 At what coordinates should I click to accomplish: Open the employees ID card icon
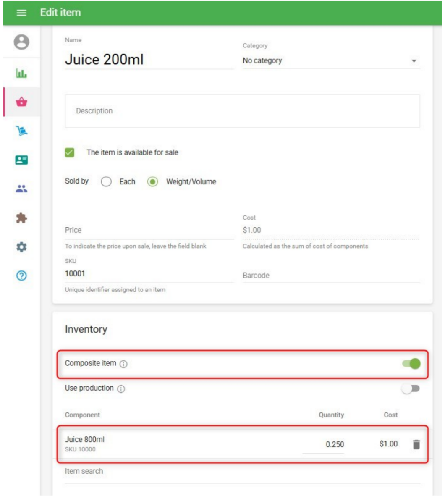click(21, 160)
